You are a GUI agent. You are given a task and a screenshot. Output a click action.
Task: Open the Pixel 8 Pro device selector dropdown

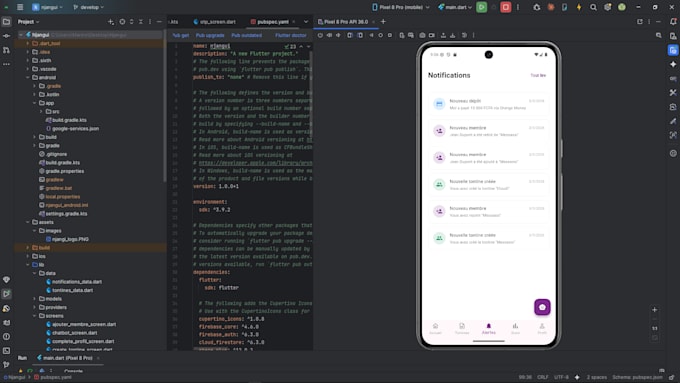(401, 7)
